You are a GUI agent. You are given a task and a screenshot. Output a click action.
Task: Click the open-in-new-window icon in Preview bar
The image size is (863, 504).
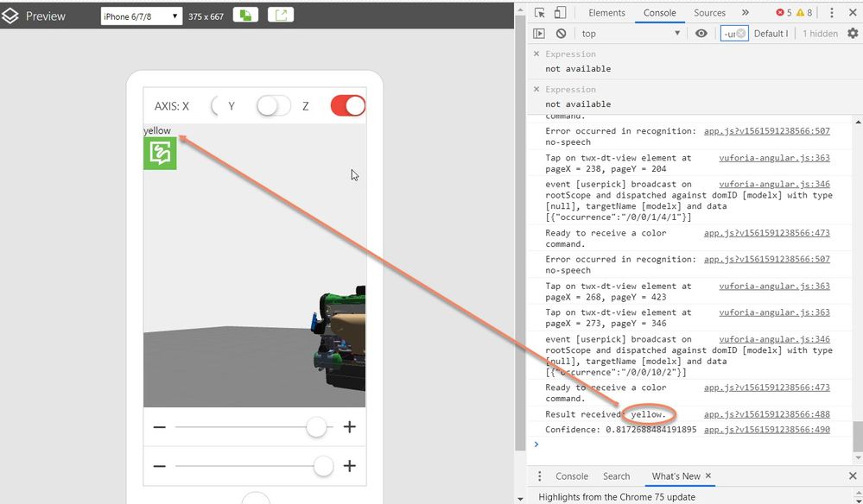281,16
